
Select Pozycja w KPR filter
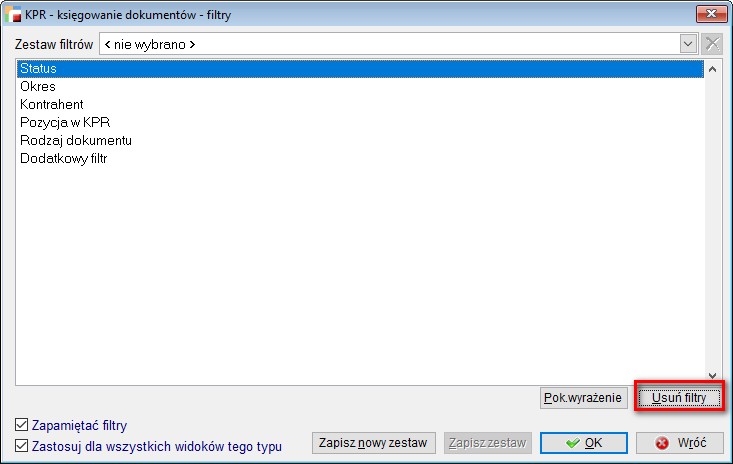click(x=64, y=123)
